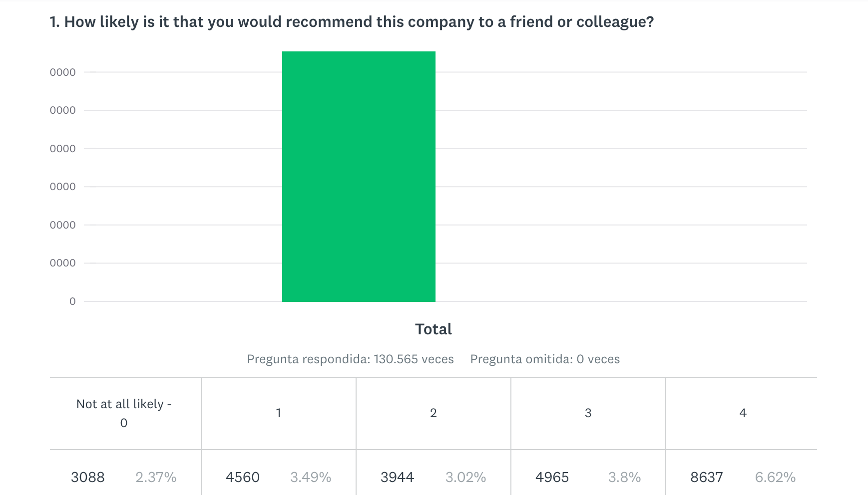This screenshot has height=495, width=868.
Task: Click the 2.37% percentage value
Action: (x=156, y=478)
